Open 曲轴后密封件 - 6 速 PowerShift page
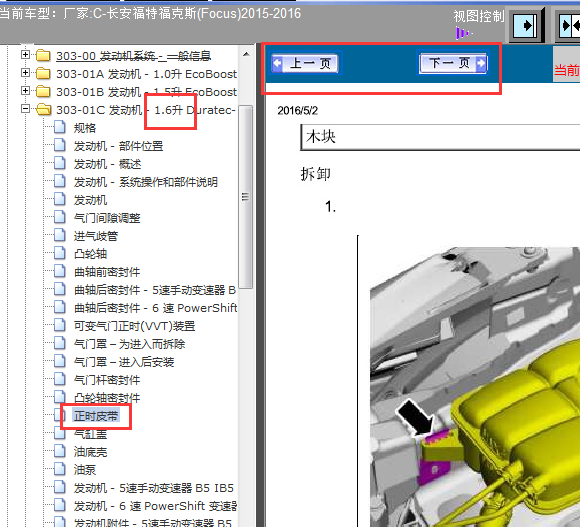 pyautogui.click(x=155, y=308)
